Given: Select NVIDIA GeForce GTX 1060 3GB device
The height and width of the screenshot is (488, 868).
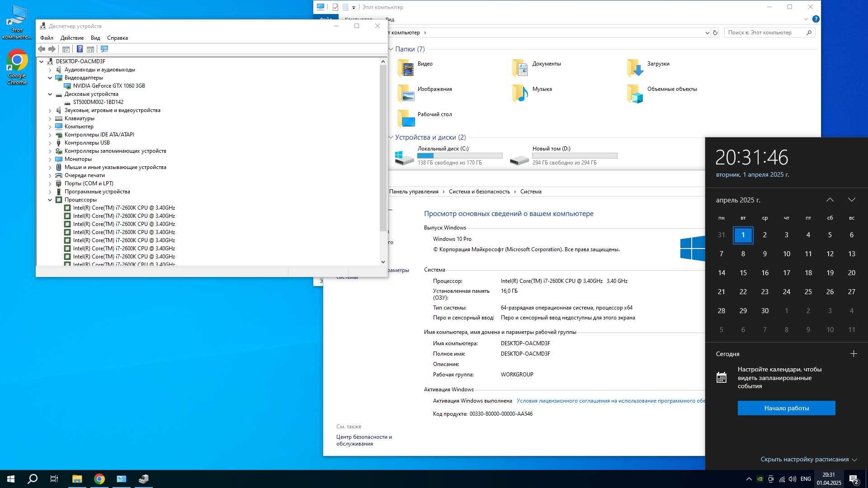Looking at the screenshot, I should coord(109,86).
